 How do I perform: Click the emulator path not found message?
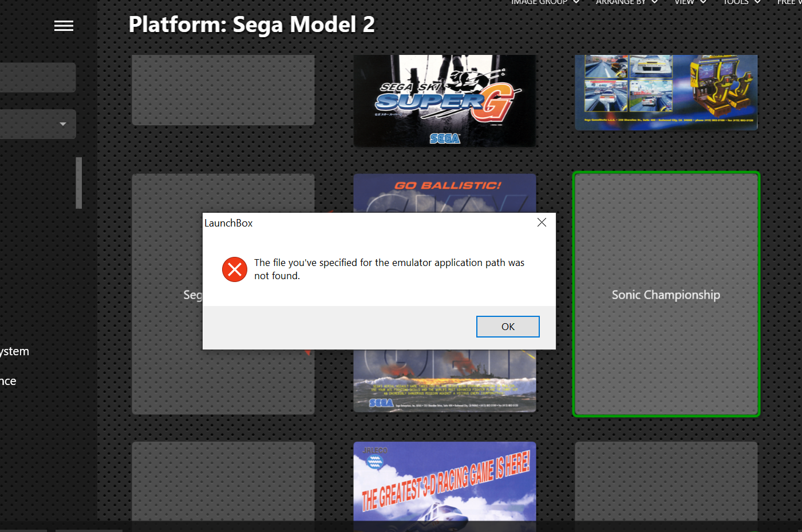click(389, 269)
